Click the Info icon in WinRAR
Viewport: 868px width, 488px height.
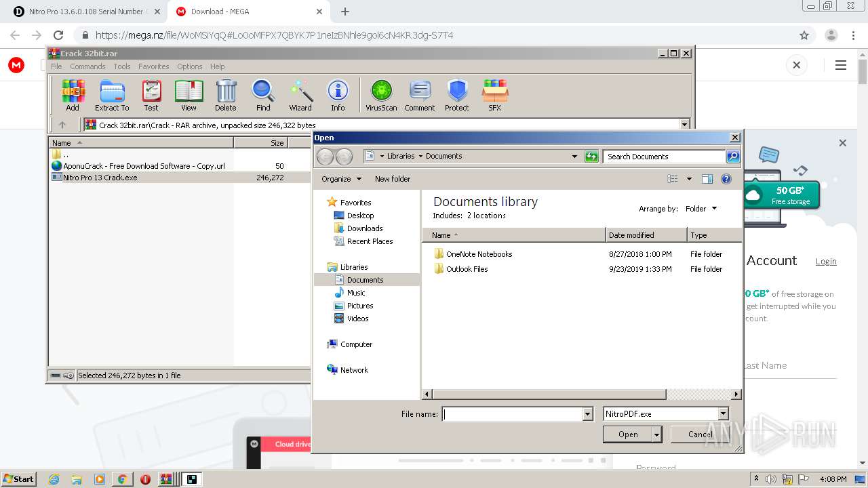tap(338, 95)
